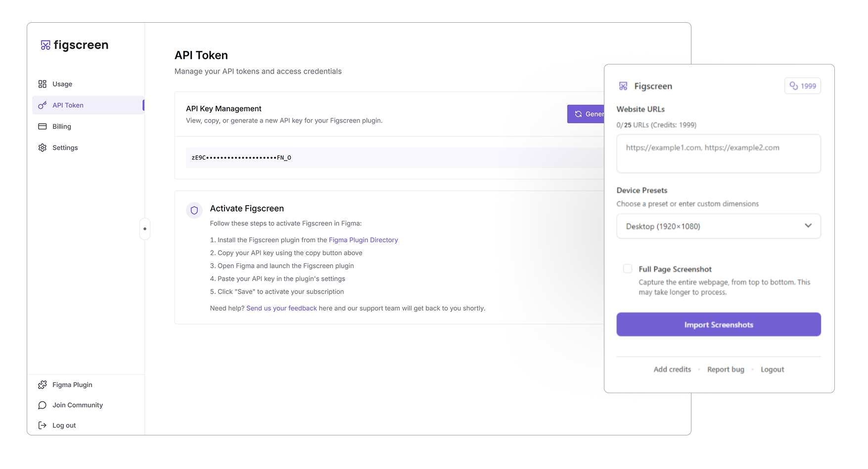The width and height of the screenshot is (868, 469).
Task: Open Settings from the sidebar
Action: (x=88, y=148)
